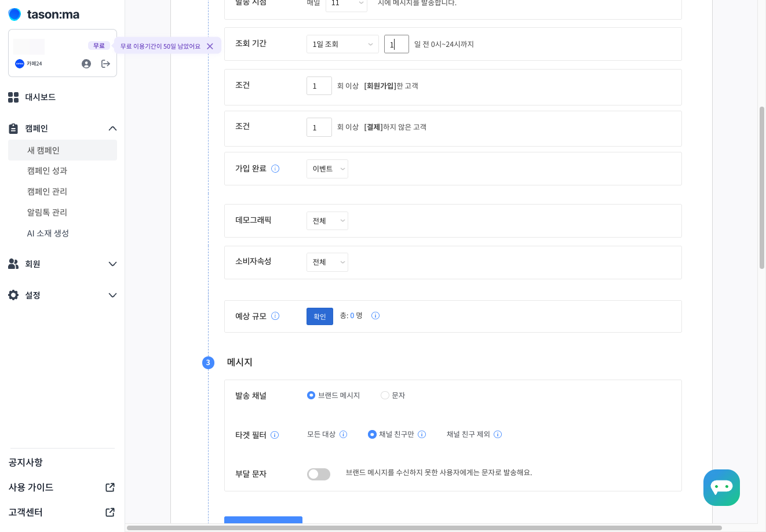This screenshot has width=766, height=532.
Task: Click info icon next to 채널 친구만
Action: pyautogui.click(x=422, y=435)
